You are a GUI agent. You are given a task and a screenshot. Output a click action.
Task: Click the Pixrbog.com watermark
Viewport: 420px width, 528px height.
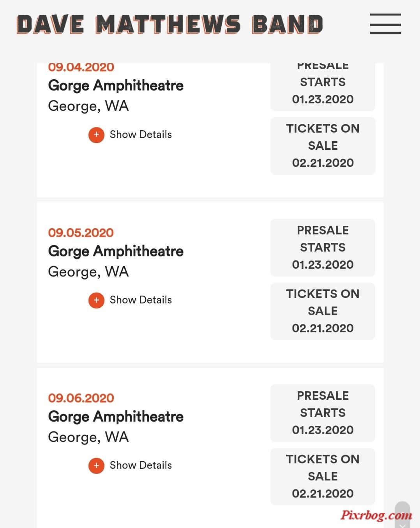[376, 516]
